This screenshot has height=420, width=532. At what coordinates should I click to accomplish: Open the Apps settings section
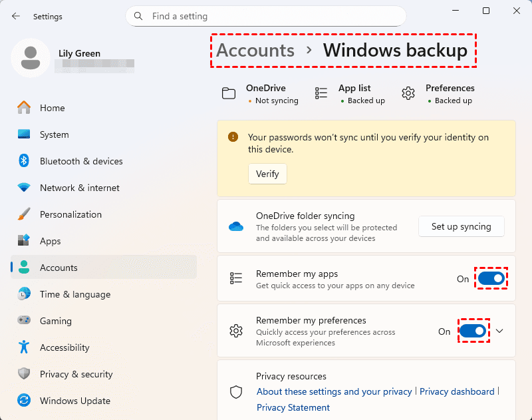(50, 241)
